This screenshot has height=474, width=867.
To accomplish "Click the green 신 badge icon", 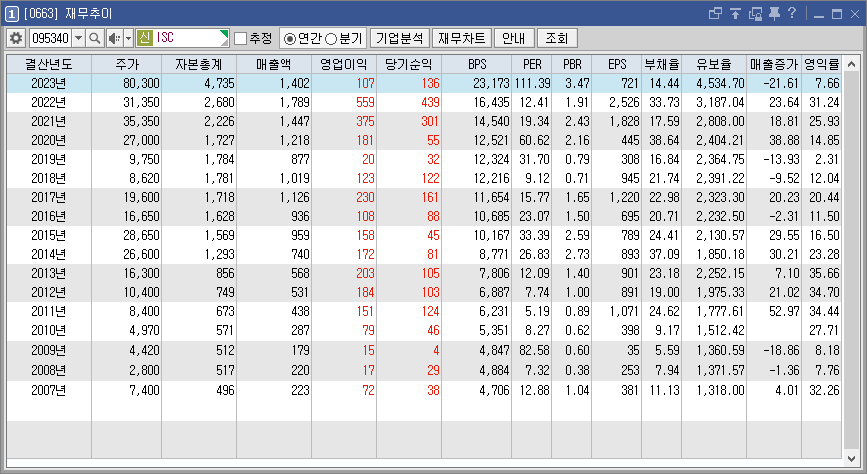I will click(x=145, y=38).
